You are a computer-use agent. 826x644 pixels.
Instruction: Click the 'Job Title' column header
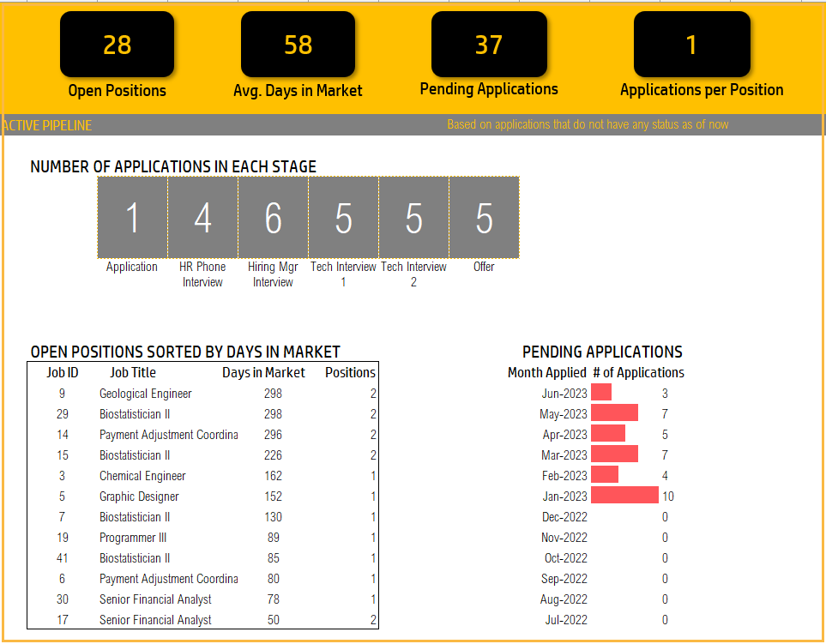click(133, 373)
